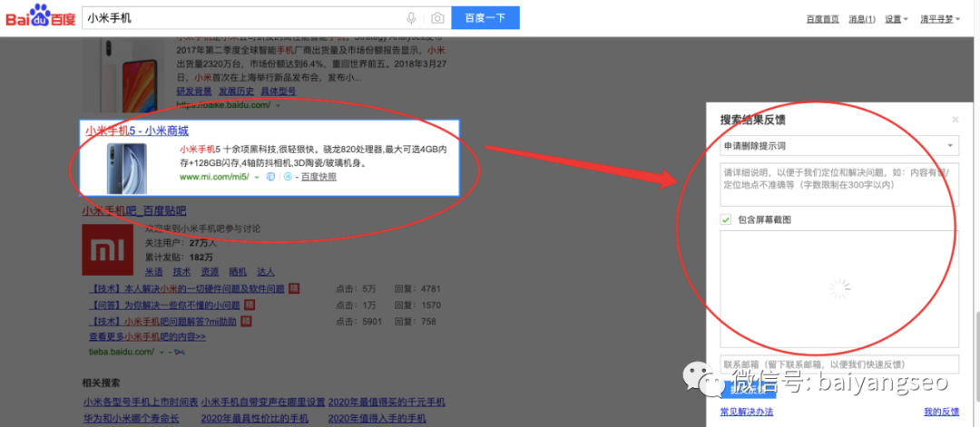Open 百度首页 link in header
The image size is (980, 427).
(x=822, y=19)
